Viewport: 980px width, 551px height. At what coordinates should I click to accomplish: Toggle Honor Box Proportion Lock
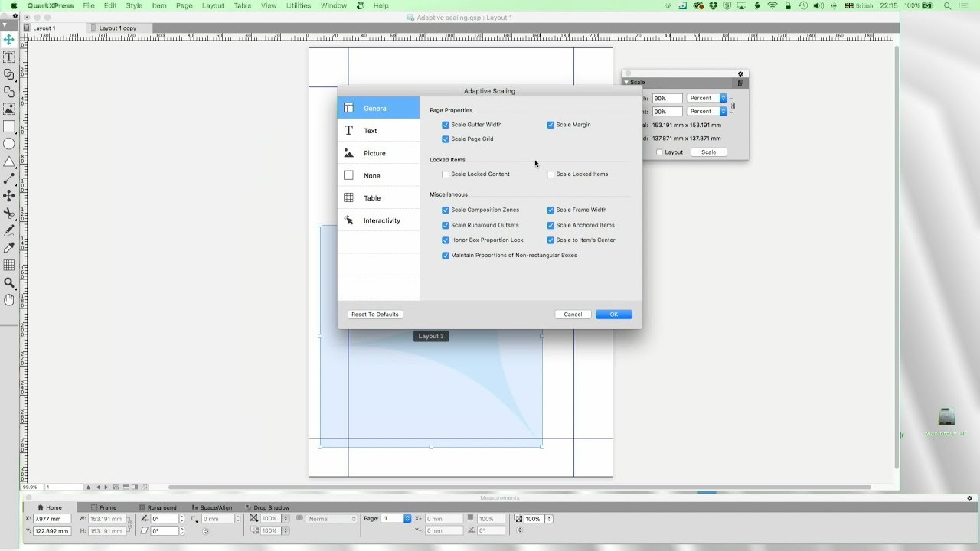click(446, 240)
